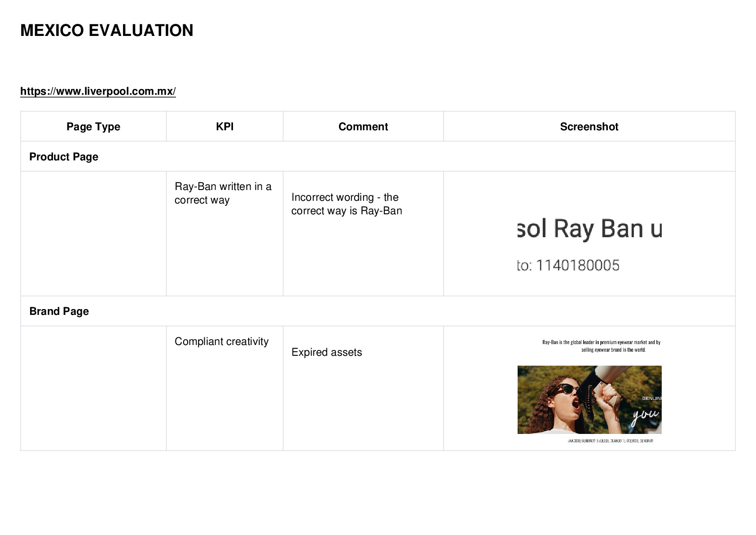Click the 'Incorrect wording' comment cell
The image size is (756, 535).
[x=363, y=234]
